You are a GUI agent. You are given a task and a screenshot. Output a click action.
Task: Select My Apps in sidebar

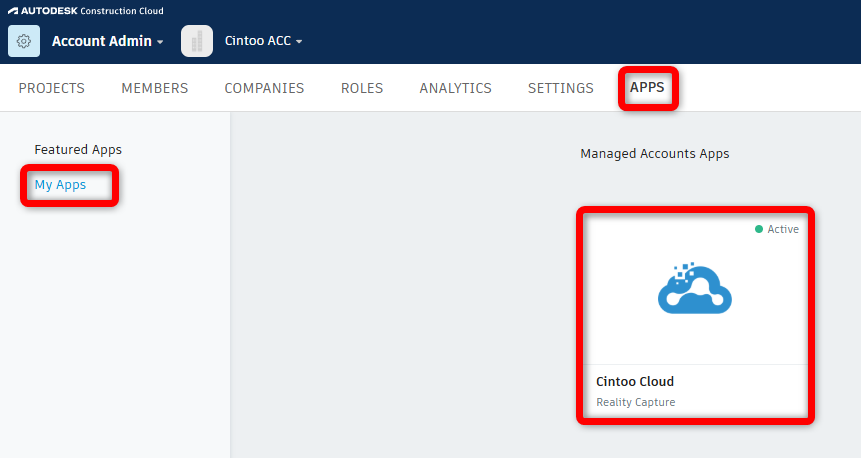pyautogui.click(x=60, y=185)
